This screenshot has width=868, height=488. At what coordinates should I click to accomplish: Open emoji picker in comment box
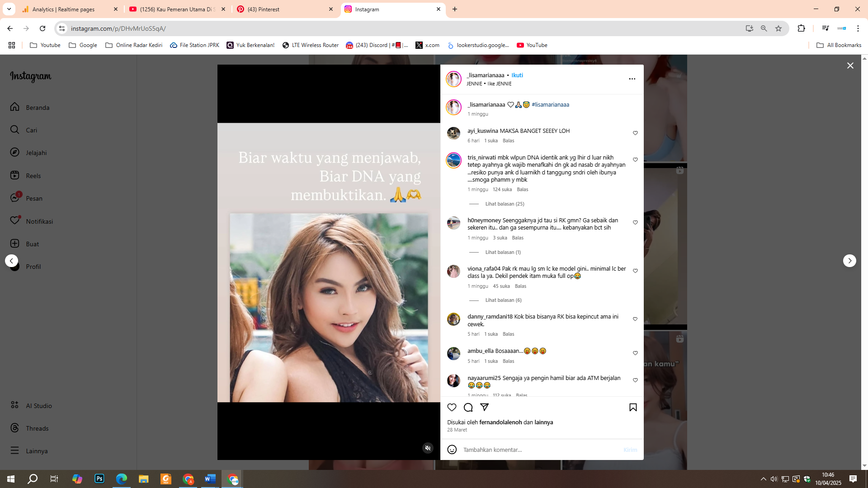tap(452, 450)
